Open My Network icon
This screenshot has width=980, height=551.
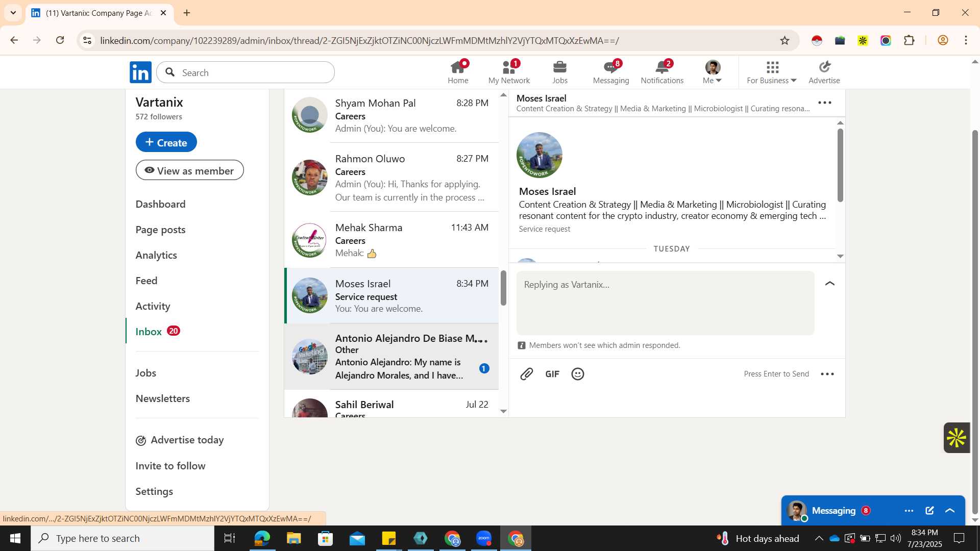(509, 72)
